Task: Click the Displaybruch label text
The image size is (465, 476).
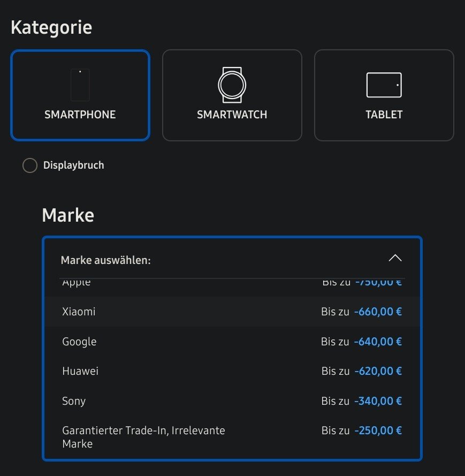Action: [x=73, y=165]
